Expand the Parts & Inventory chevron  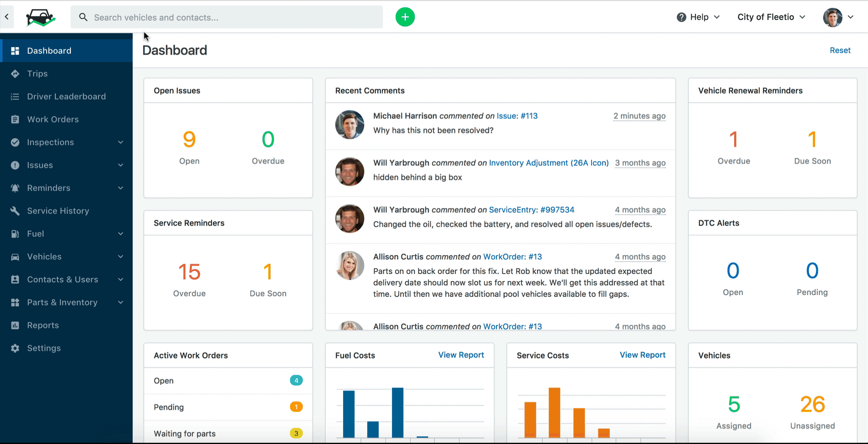(121, 302)
